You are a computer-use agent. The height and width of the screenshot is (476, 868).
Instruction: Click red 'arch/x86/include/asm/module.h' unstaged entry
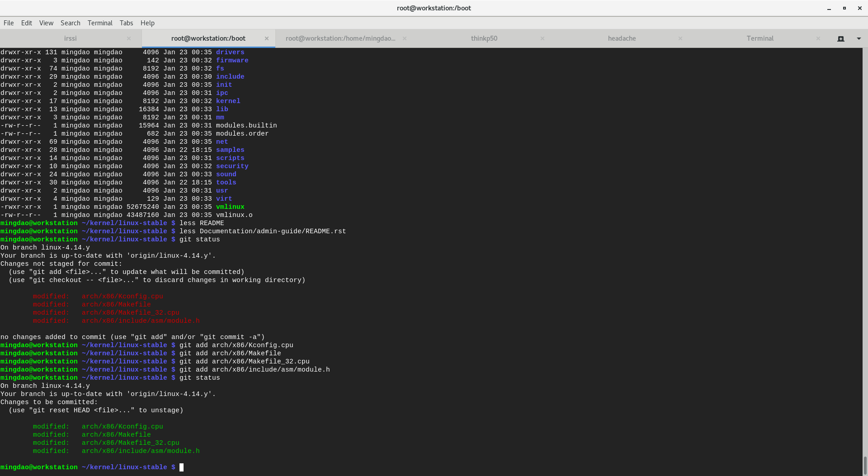pyautogui.click(x=141, y=321)
